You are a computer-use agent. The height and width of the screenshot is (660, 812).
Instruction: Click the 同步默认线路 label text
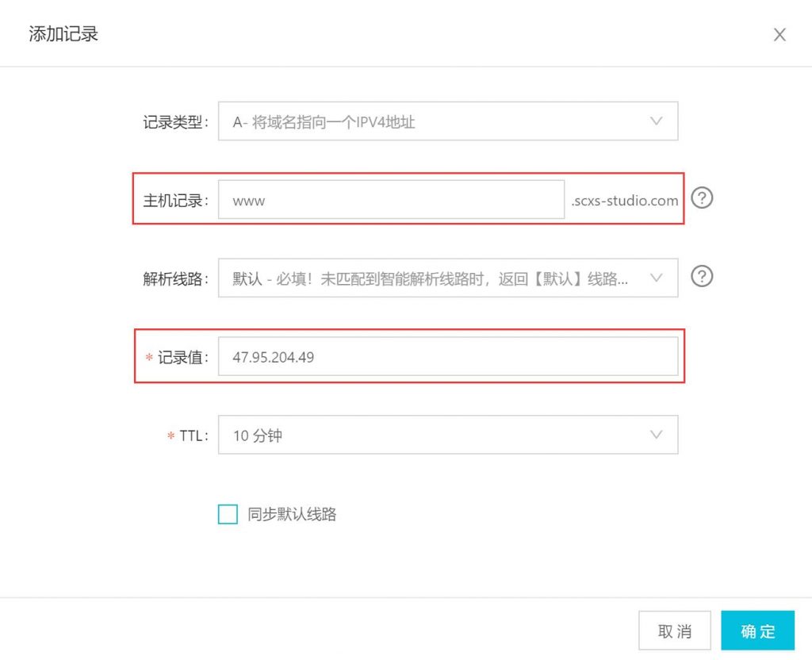coord(292,514)
